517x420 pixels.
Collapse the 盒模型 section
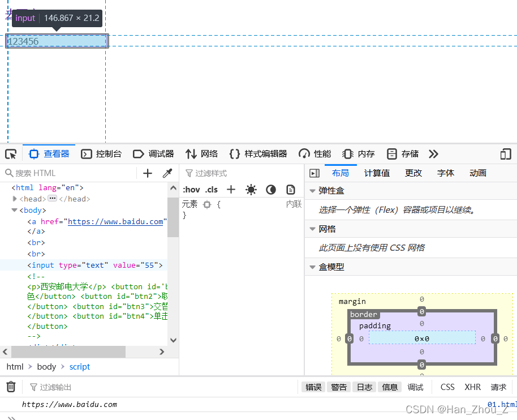(x=312, y=267)
